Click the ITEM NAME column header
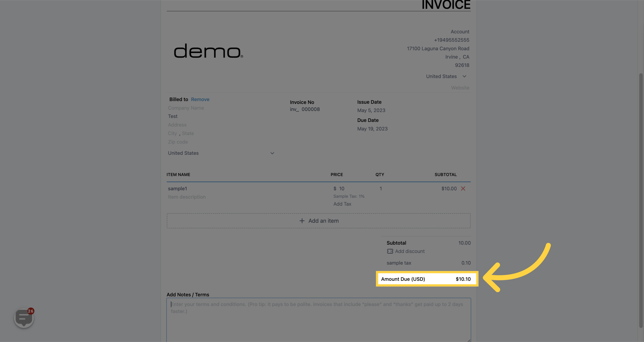Screen dimensions: 644x342 point(178,175)
